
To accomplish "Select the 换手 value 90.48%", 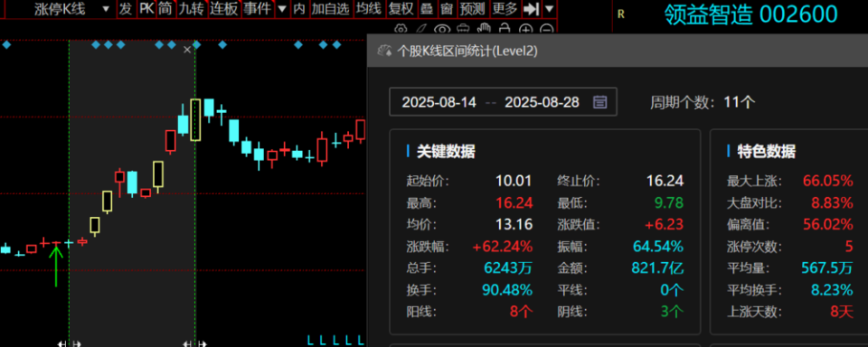I will pyautogui.click(x=507, y=290).
